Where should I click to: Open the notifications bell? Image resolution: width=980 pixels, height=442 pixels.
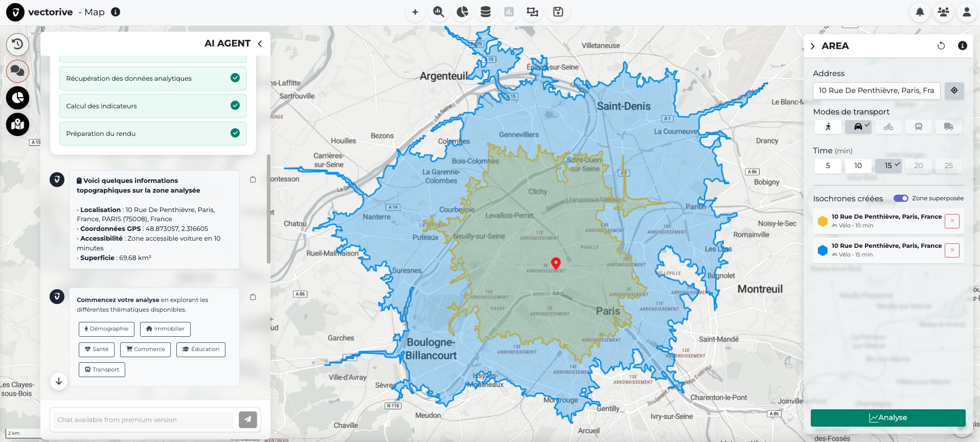coord(920,12)
